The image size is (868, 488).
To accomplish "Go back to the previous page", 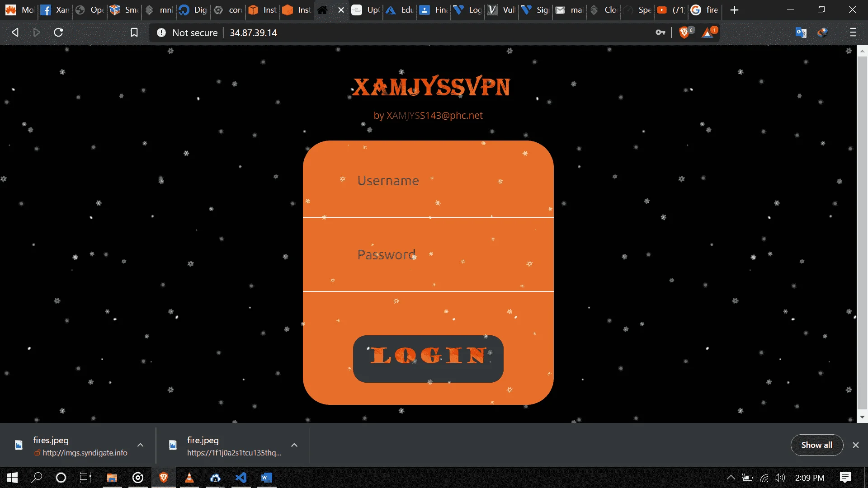I will pyautogui.click(x=15, y=33).
